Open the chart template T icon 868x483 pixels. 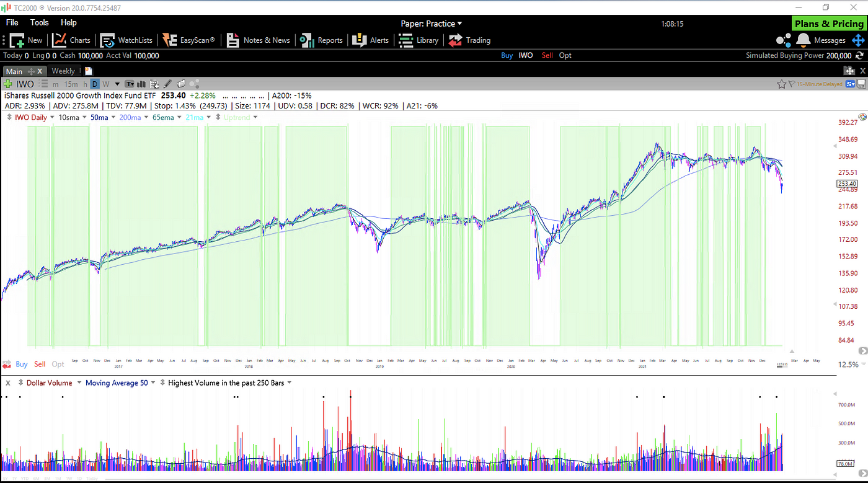point(130,84)
